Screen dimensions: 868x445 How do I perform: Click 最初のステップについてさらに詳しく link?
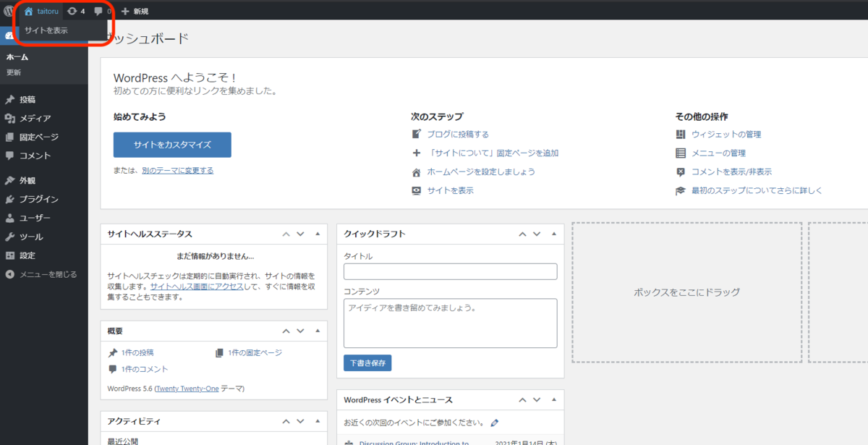coord(757,190)
